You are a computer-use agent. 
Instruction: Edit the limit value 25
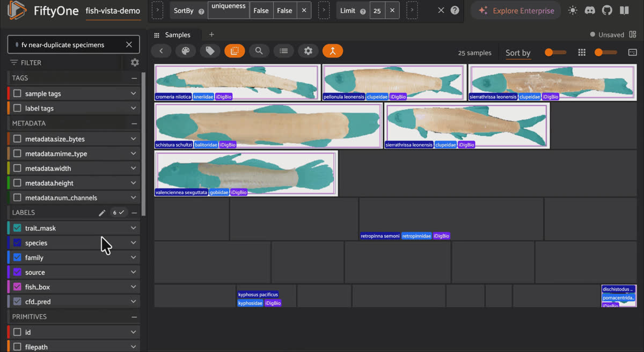377,11
